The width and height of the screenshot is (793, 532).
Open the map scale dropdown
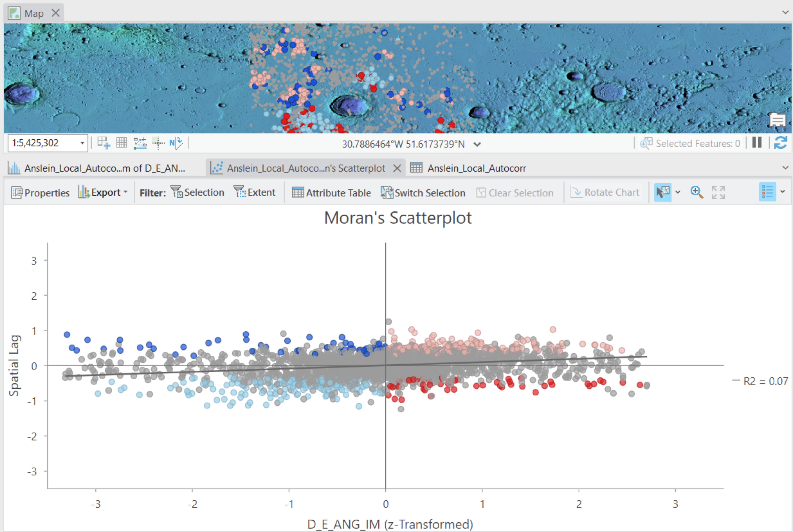(82, 143)
